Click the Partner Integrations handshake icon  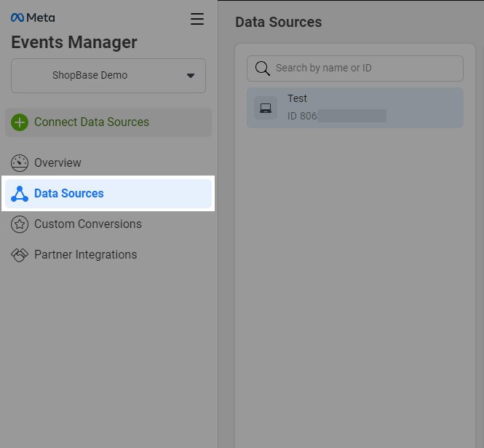click(x=20, y=255)
